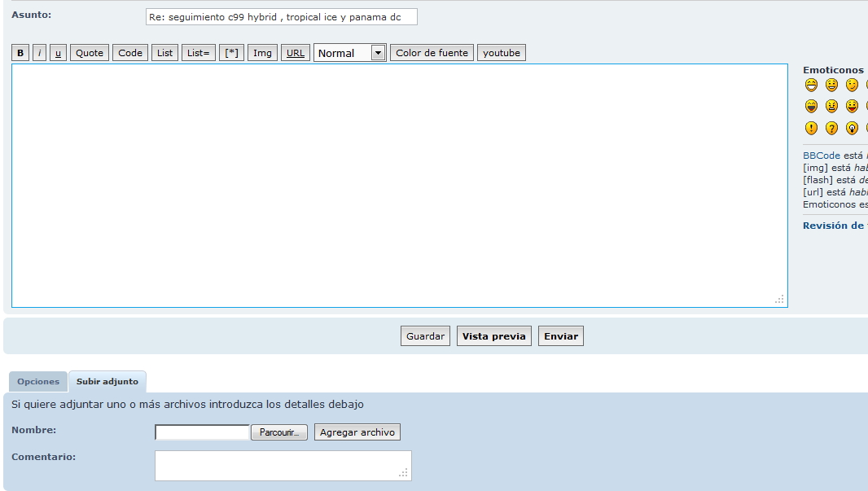Insert a list item [*] tag
This screenshot has height=491, width=868.
[231, 53]
